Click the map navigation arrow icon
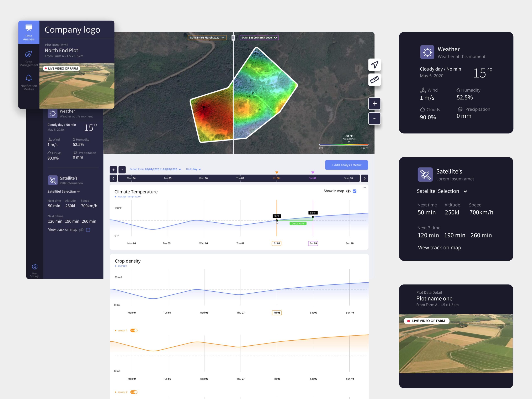 (374, 65)
